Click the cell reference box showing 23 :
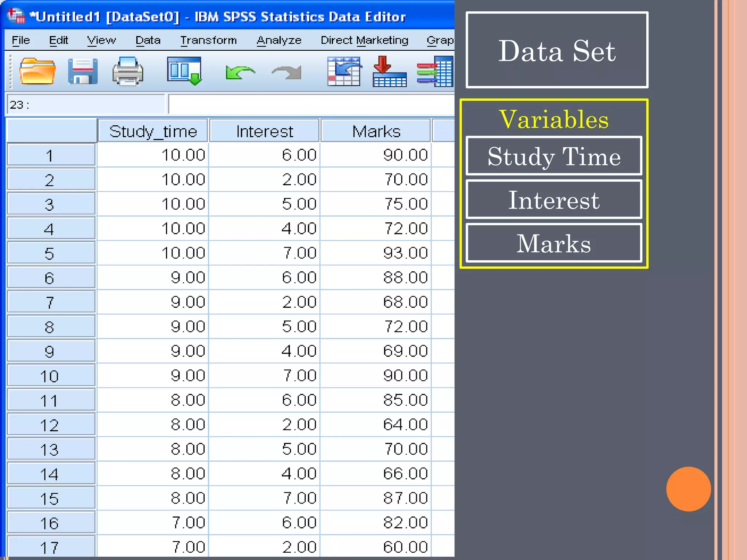The height and width of the screenshot is (560, 747). [86, 105]
